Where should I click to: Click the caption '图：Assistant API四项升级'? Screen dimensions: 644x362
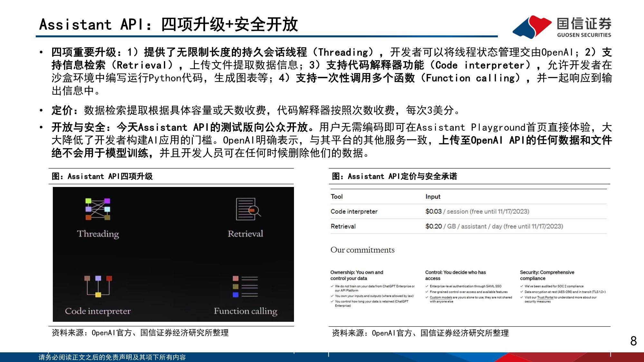[102, 176]
